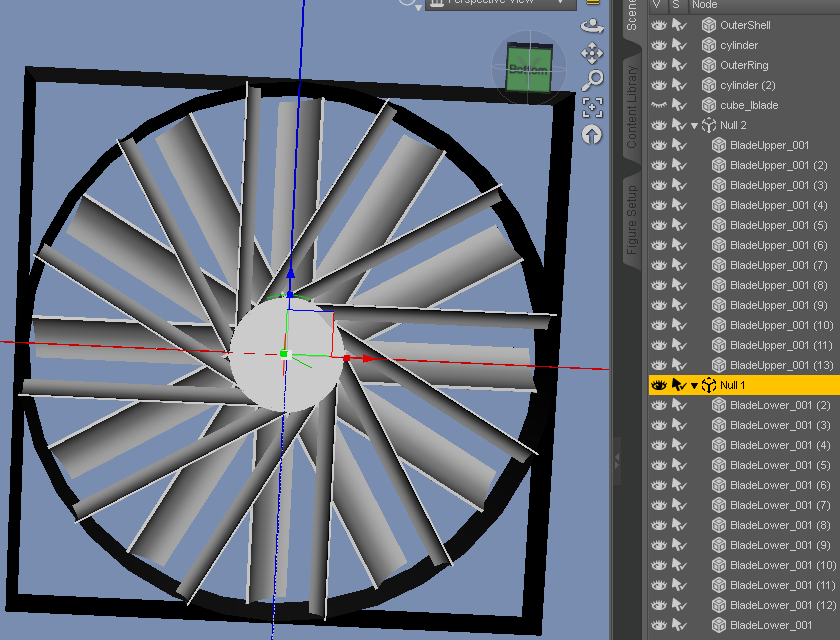840x640 pixels.
Task: Collapse the Null 2 group
Action: pos(695,126)
